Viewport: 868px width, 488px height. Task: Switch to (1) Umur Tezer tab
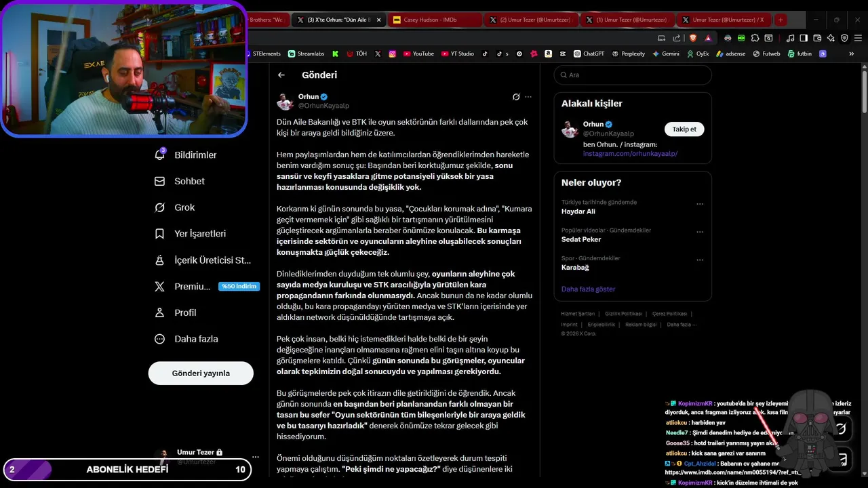[627, 20]
